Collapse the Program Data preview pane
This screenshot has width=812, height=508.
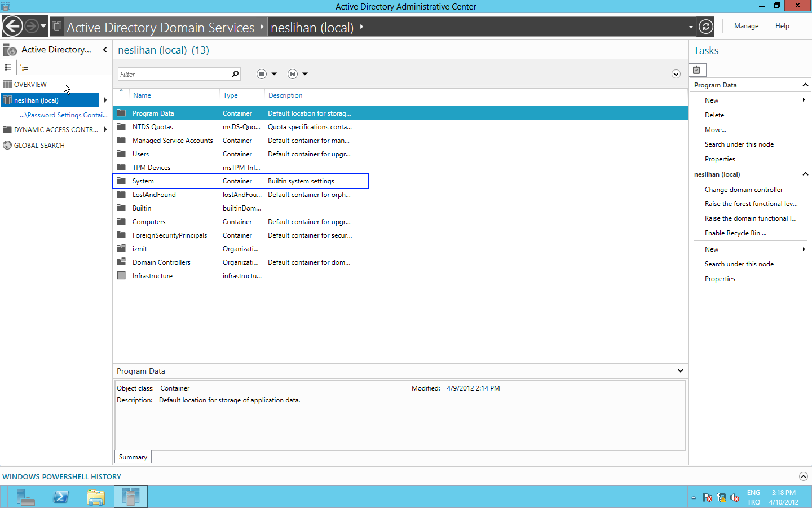pos(681,371)
